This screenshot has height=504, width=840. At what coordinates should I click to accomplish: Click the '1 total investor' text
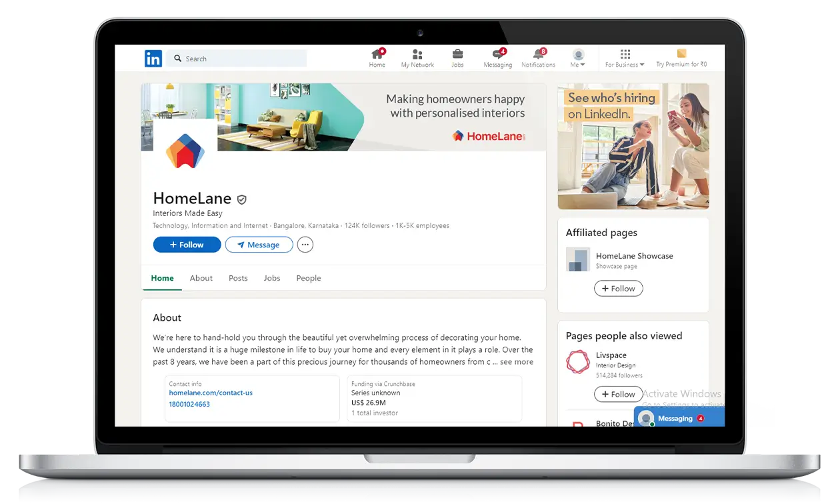coord(375,413)
